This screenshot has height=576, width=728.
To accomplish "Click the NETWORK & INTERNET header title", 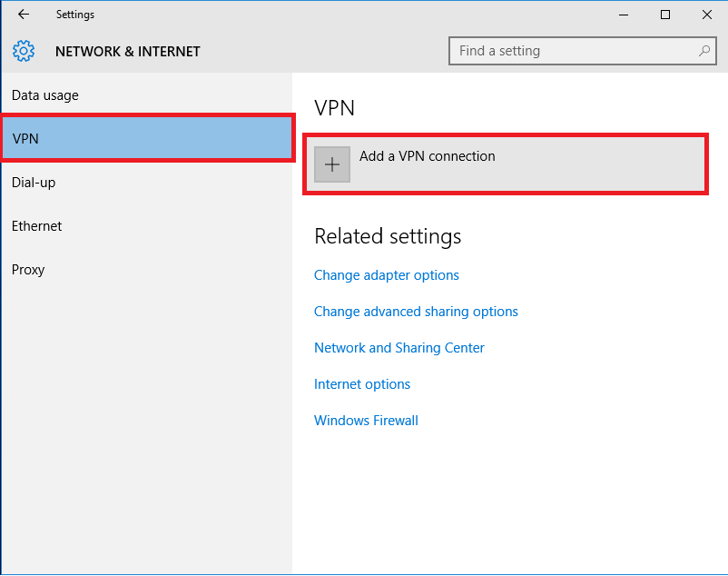I will click(128, 52).
